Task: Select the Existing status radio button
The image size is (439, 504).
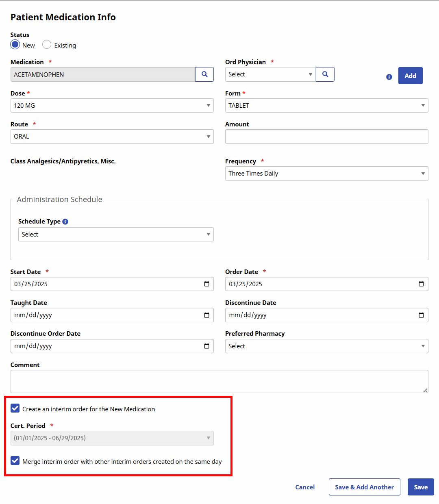Action: 47,45
